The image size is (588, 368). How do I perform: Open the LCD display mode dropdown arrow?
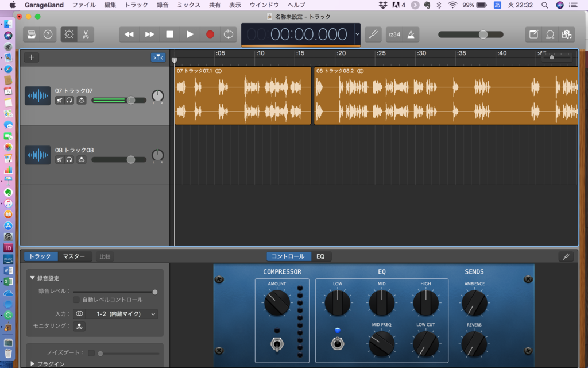coord(357,34)
